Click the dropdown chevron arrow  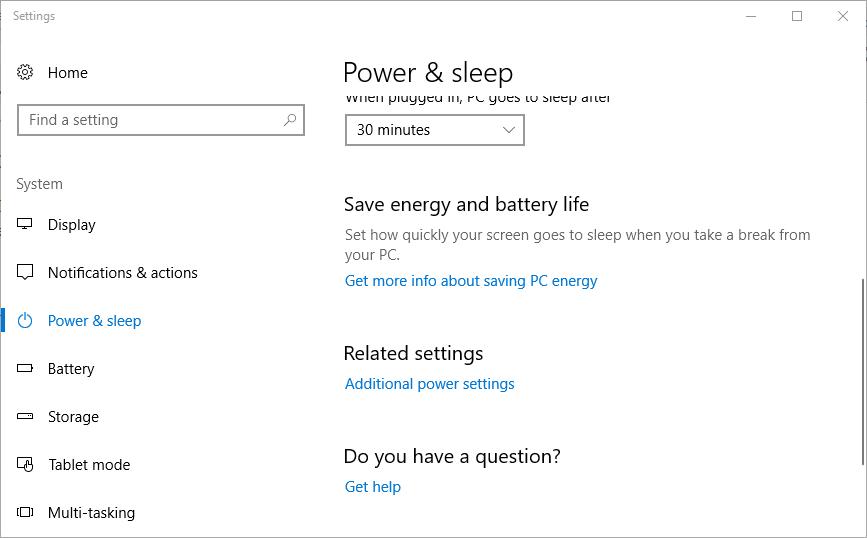pyautogui.click(x=509, y=130)
